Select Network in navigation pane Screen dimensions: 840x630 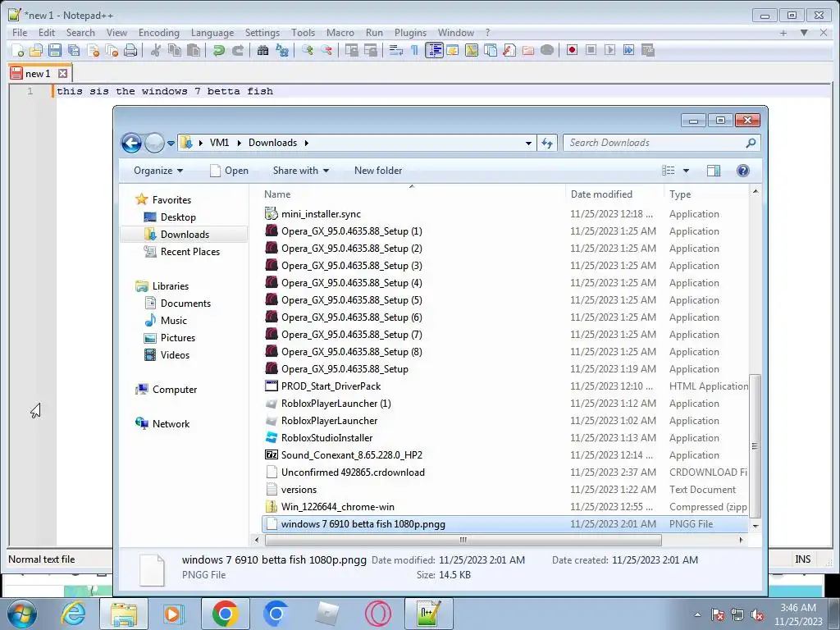171,424
